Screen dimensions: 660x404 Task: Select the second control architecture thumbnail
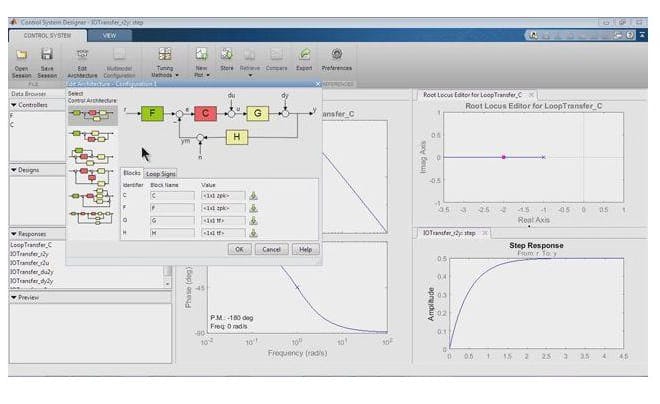click(93, 136)
